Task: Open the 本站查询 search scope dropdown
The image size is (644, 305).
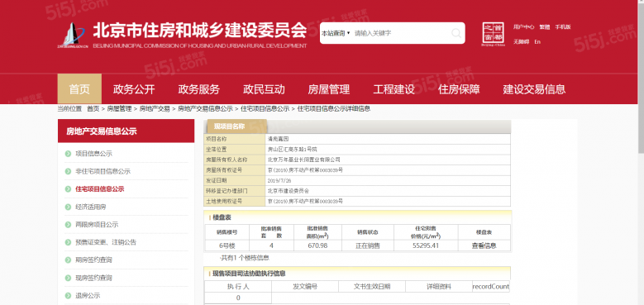Action: pos(336,33)
